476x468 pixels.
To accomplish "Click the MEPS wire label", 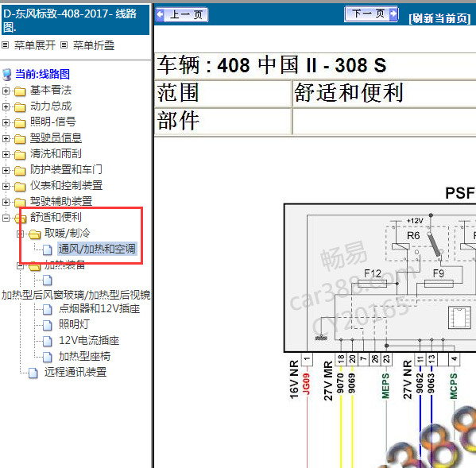I will 385,385.
